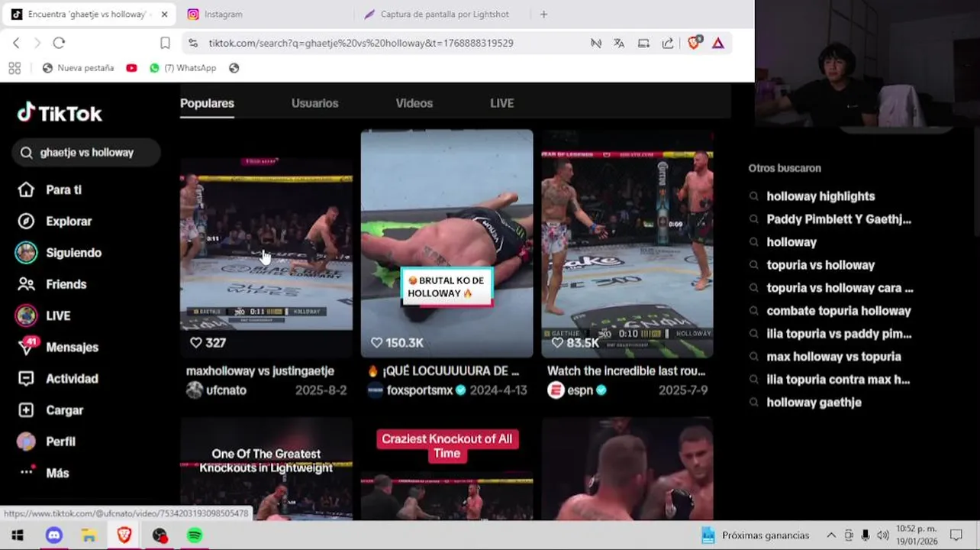Image resolution: width=980 pixels, height=550 pixels.
Task: Click the Próximas ganancias widget
Action: tap(755, 535)
